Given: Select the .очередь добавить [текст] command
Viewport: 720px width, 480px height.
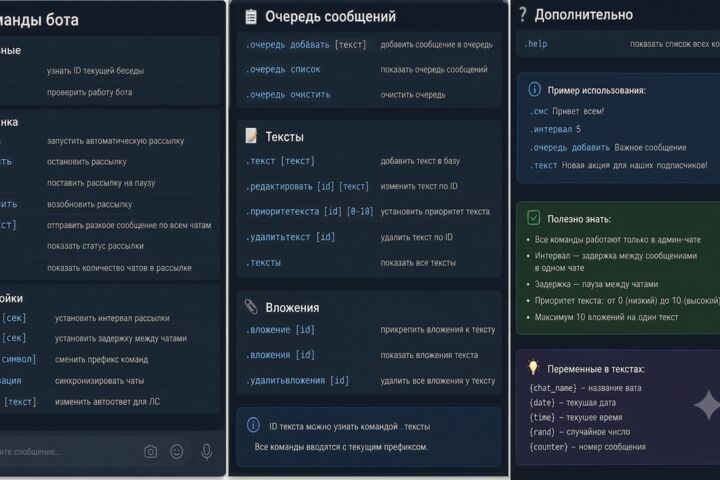Looking at the screenshot, I should coord(306,45).
